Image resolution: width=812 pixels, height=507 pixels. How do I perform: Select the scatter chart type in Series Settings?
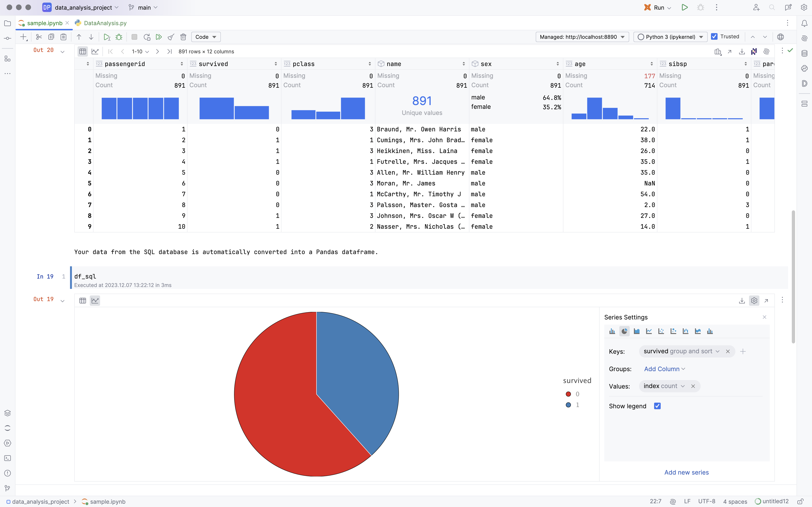point(661,331)
